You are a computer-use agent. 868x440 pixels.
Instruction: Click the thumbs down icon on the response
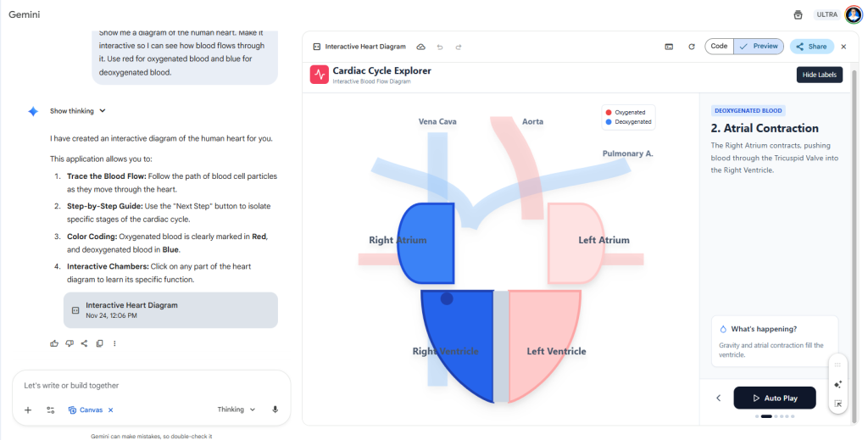(70, 343)
